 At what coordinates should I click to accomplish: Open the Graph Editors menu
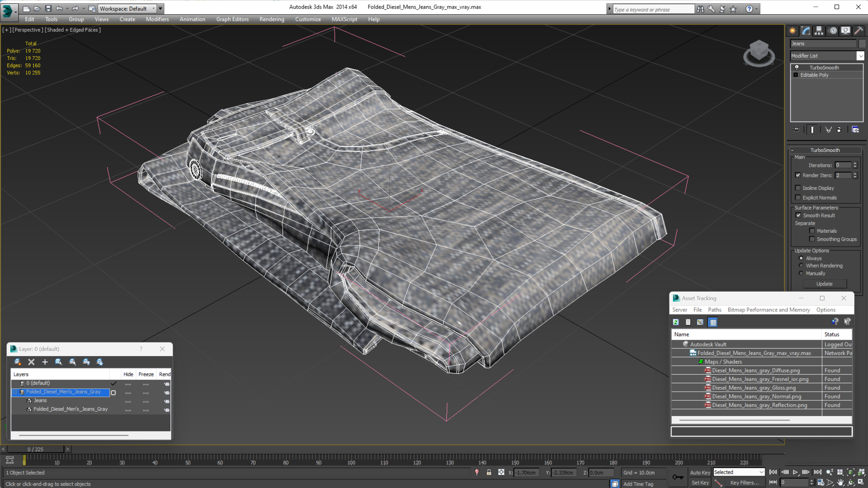pos(232,19)
